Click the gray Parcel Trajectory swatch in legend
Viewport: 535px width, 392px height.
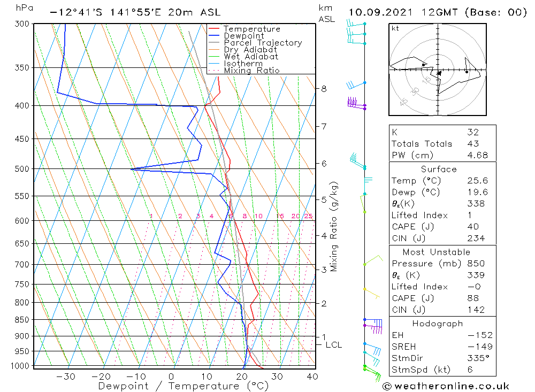[213, 43]
